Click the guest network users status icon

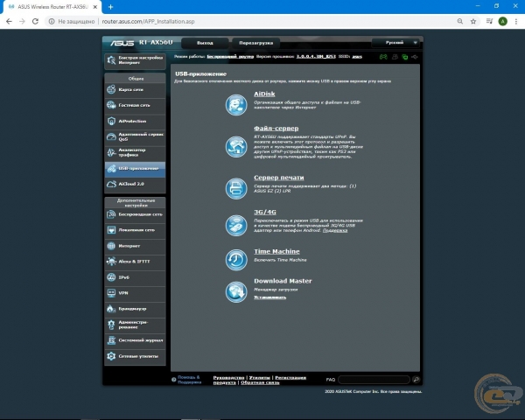[395, 57]
